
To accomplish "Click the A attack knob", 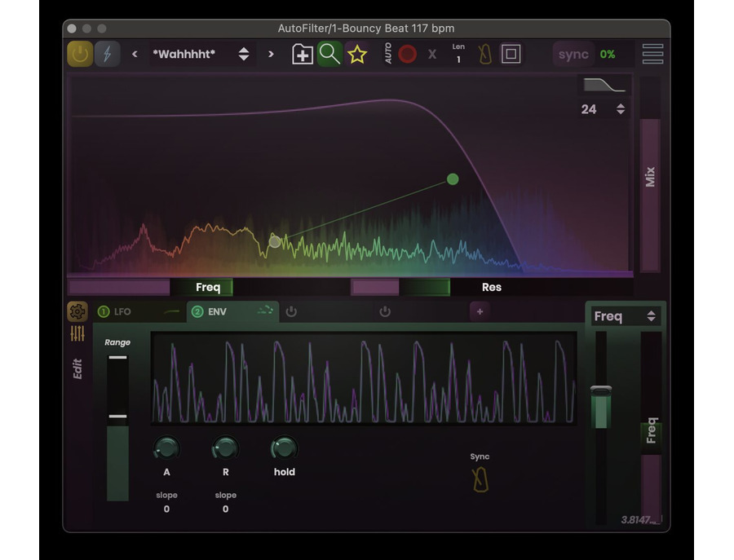I will tap(166, 448).
